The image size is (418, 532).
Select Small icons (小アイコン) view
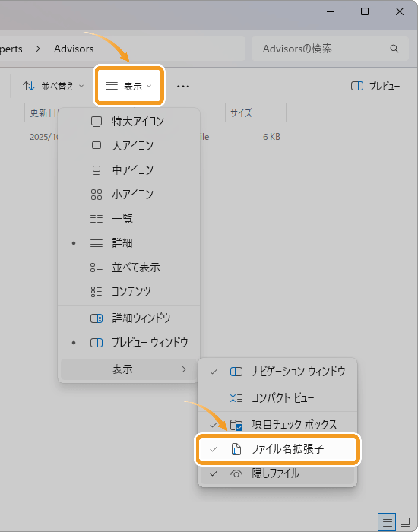tap(132, 195)
